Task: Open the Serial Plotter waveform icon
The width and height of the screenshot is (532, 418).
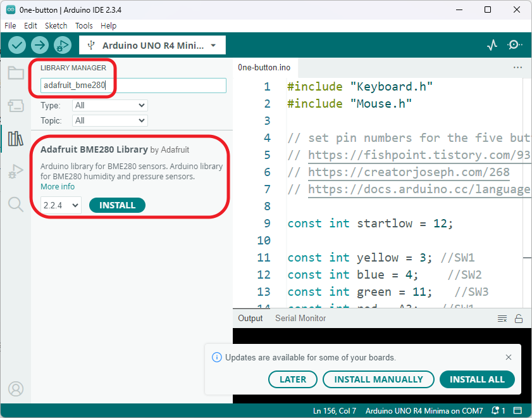Action: 492,45
